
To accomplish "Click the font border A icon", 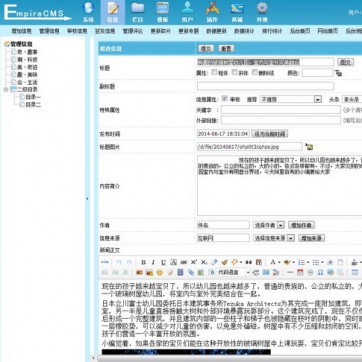I will [173, 262].
